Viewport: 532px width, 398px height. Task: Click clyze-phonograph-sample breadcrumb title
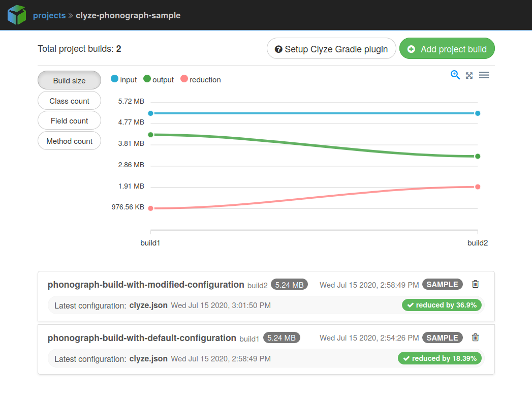point(128,16)
